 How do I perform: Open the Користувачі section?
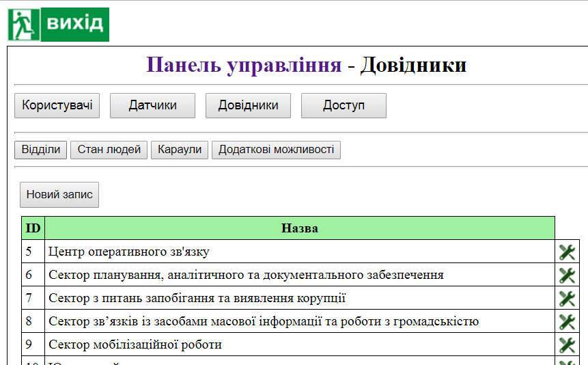tap(57, 105)
